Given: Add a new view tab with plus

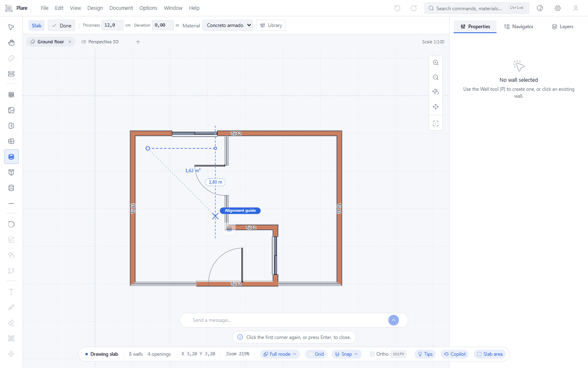Looking at the screenshot, I should 138,42.
